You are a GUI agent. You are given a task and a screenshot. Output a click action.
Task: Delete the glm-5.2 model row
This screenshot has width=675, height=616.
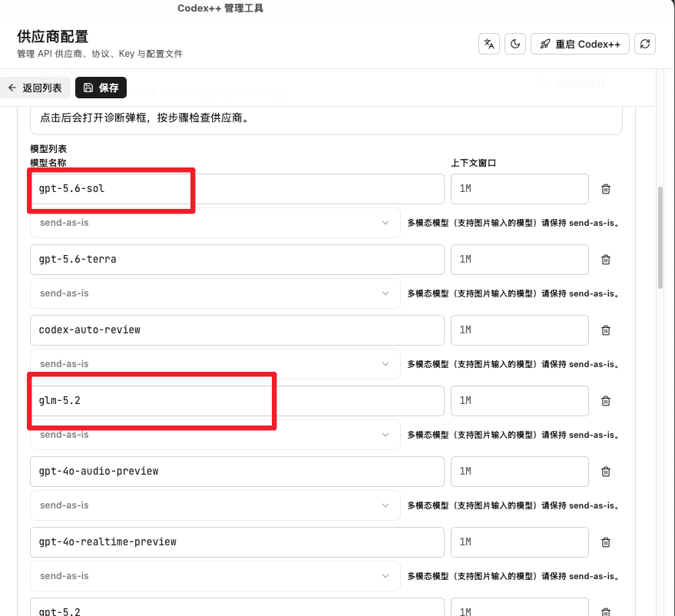pyautogui.click(x=606, y=401)
